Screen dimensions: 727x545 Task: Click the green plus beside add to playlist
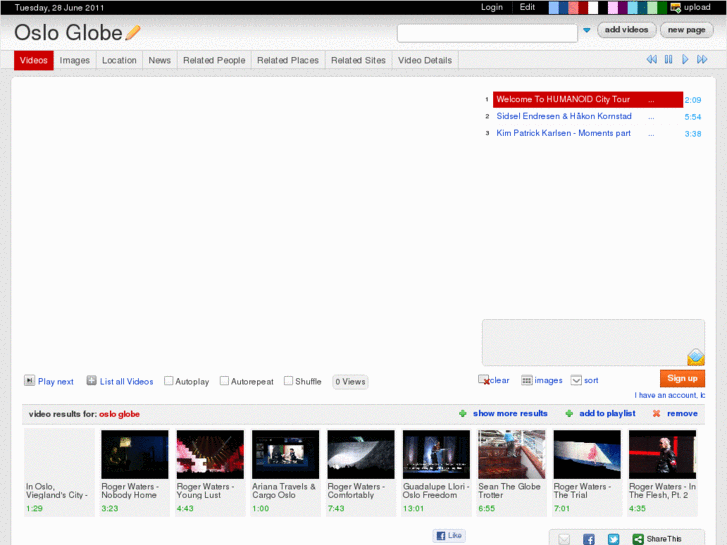click(x=569, y=413)
